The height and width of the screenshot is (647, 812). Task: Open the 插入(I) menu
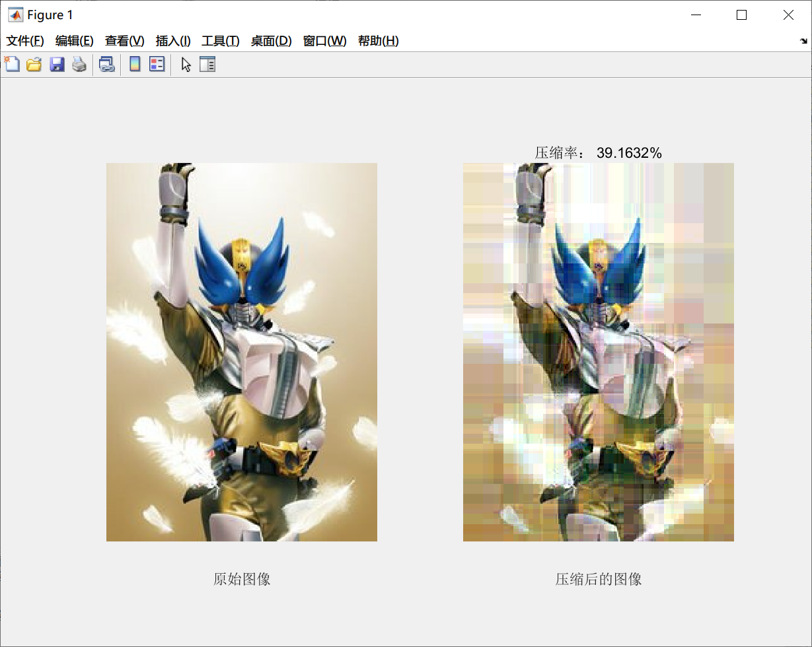pyautogui.click(x=173, y=41)
